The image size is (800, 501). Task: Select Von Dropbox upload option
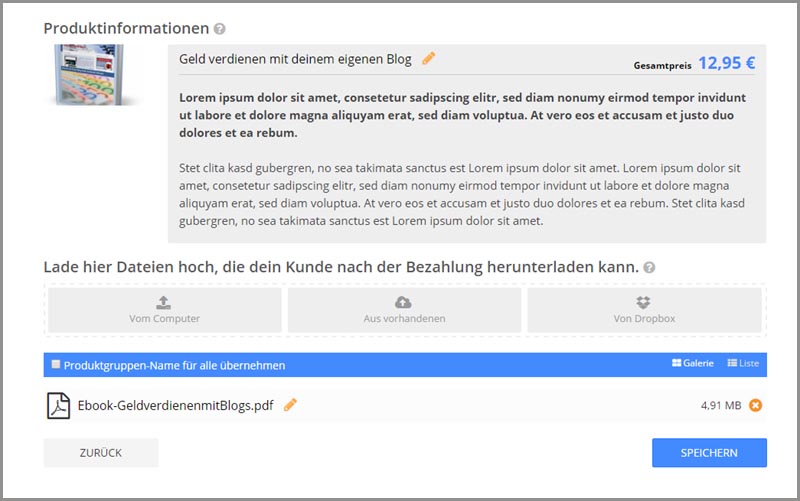point(644,309)
